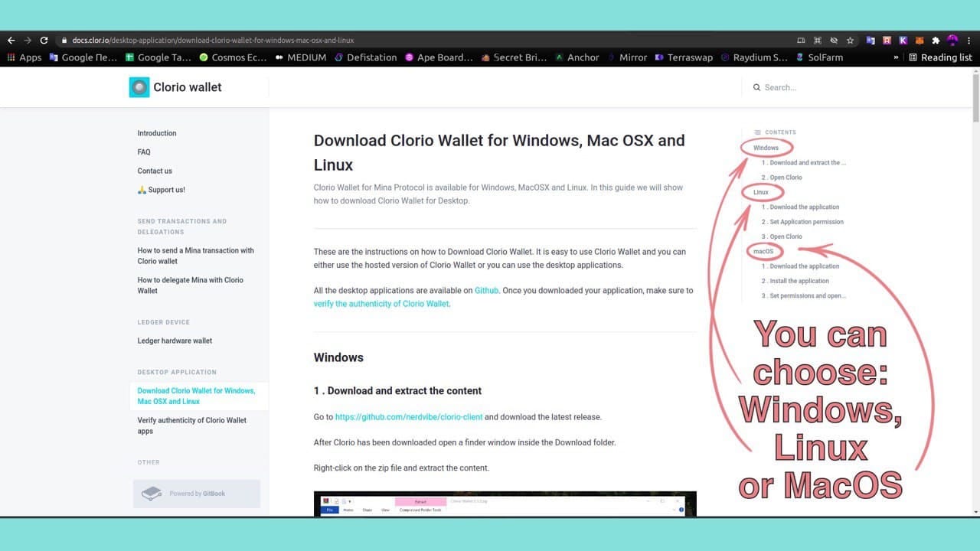
Task: Open the purple K extension icon
Action: (903, 41)
